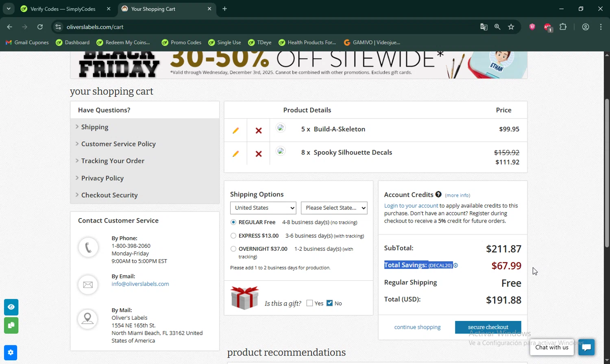610x364 pixels.
Task: Open the translate page icon
Action: coord(484,27)
